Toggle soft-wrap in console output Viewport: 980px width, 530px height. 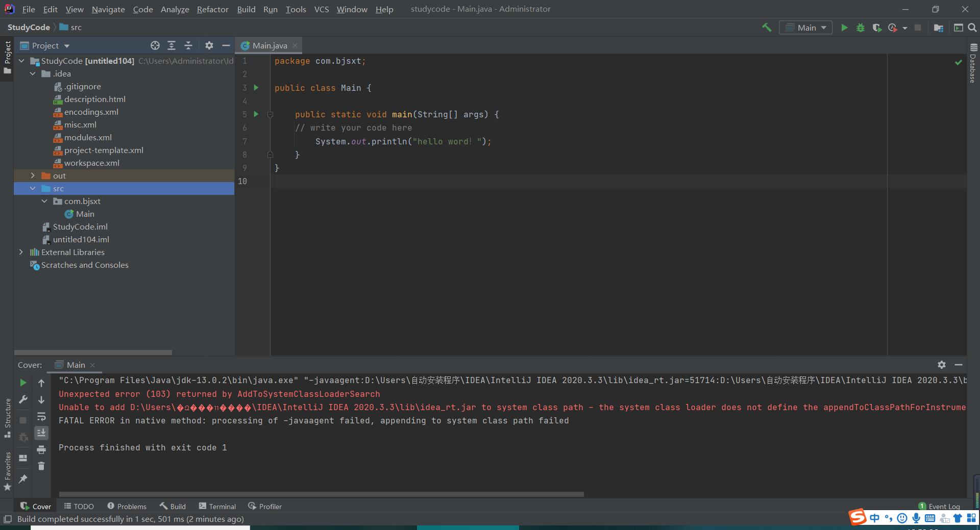41,416
